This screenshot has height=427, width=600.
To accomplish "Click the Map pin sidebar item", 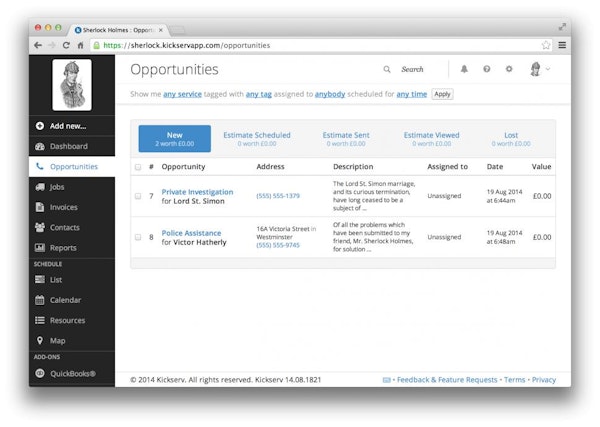I will [39, 340].
